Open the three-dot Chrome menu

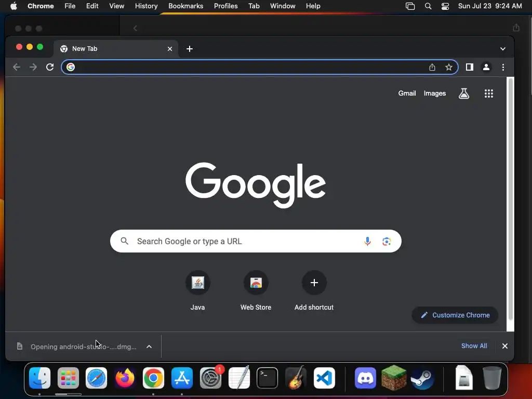[503, 67]
